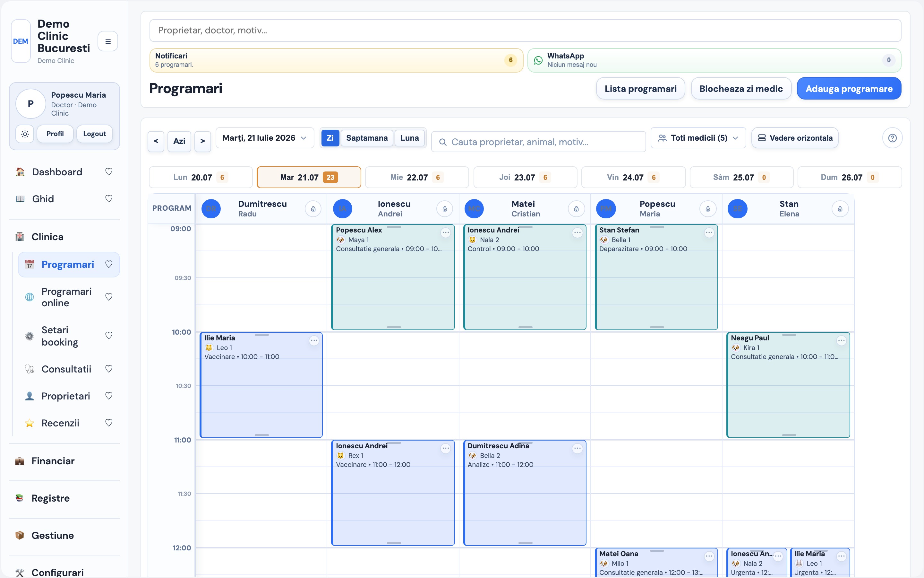Switch to Vedere orizontala
The height and width of the screenshot is (578, 924).
pos(795,138)
